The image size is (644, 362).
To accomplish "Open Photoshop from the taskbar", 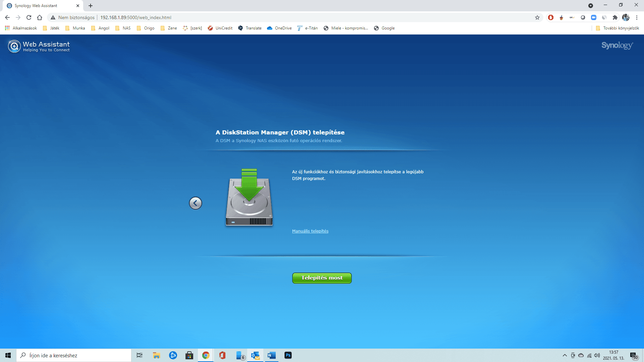I will [288, 355].
